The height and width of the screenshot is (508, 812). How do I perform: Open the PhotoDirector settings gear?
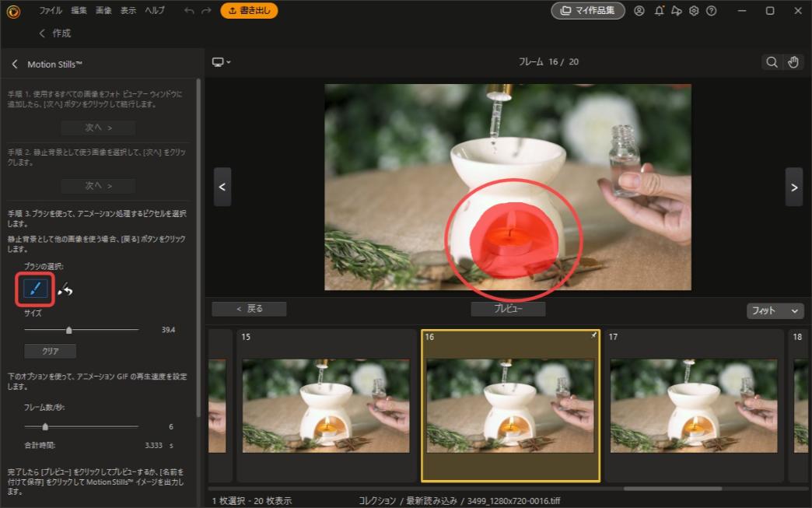coord(694,11)
